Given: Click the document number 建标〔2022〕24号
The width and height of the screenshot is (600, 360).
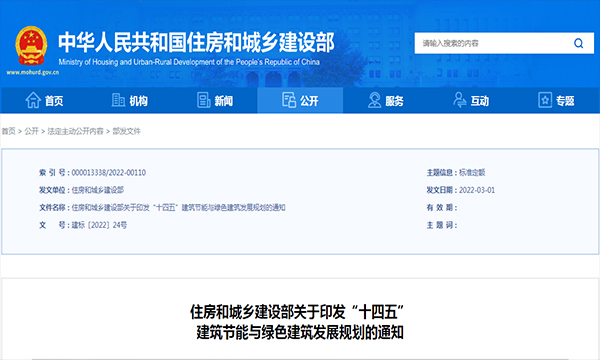Looking at the screenshot, I should point(99,225).
